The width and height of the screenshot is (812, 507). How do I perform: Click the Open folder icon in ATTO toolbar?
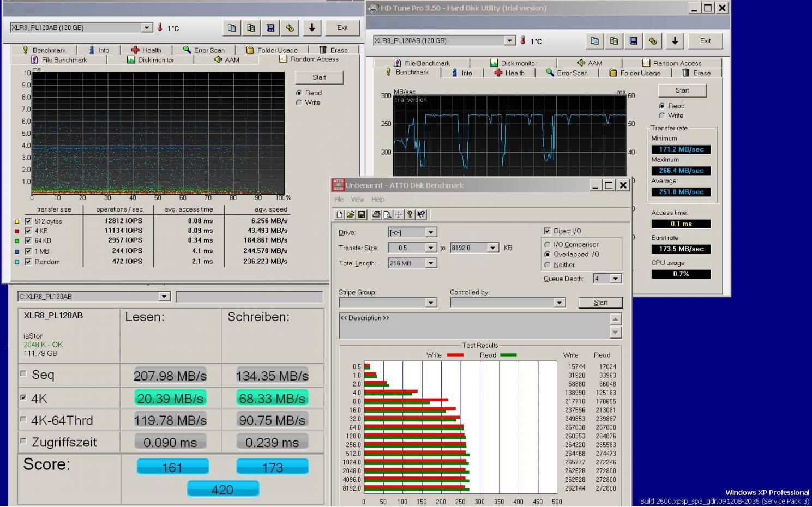pos(350,215)
